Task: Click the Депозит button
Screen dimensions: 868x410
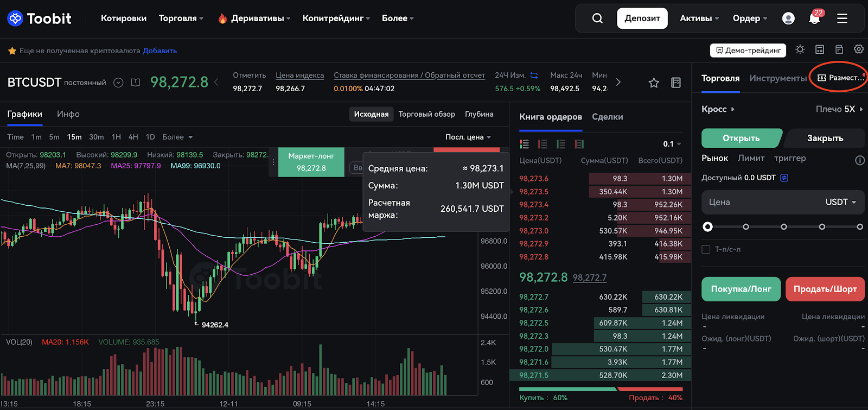Action: pyautogui.click(x=642, y=18)
